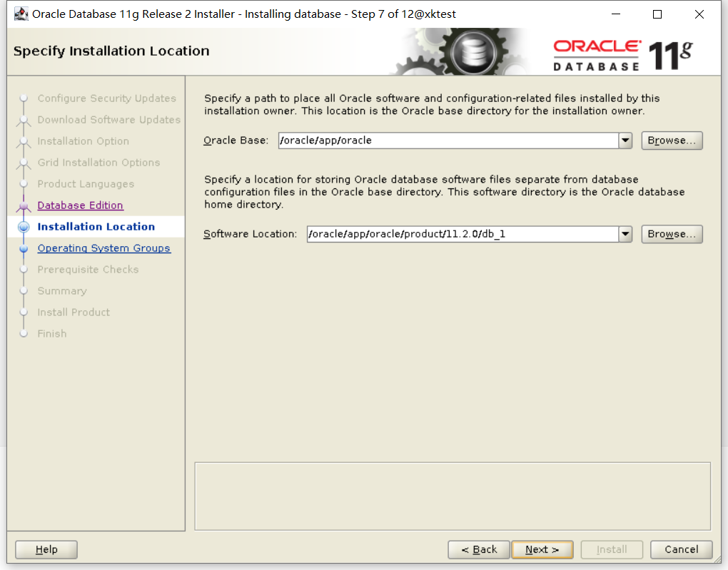Viewport: 728px width, 570px height.
Task: Click the Download Software Updates step
Action: [x=109, y=120]
